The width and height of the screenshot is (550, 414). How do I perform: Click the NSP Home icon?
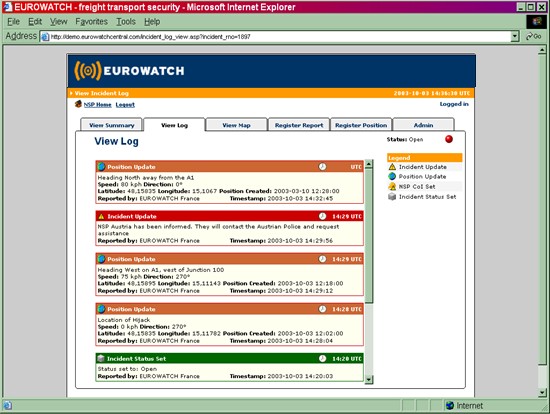pyautogui.click(x=78, y=104)
